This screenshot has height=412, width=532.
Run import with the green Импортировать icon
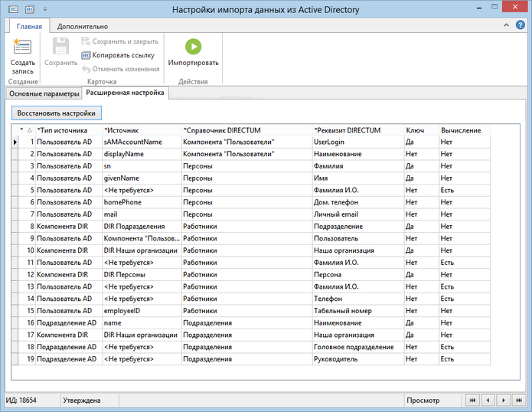click(x=194, y=47)
